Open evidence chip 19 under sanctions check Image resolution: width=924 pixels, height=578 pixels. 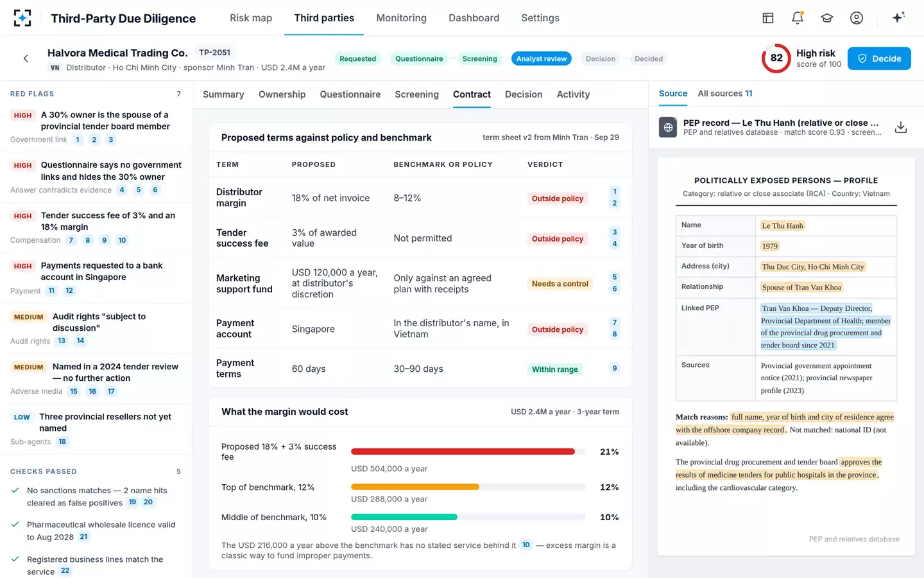(132, 502)
